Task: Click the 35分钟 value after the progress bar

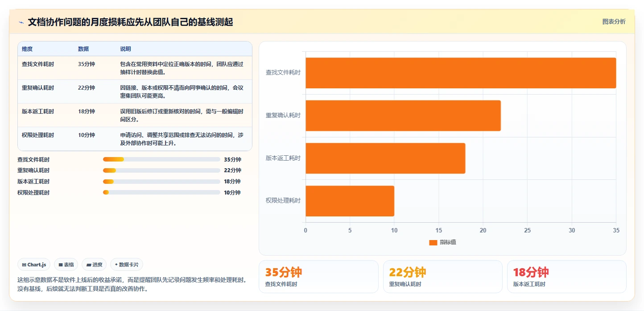Action: [232, 160]
